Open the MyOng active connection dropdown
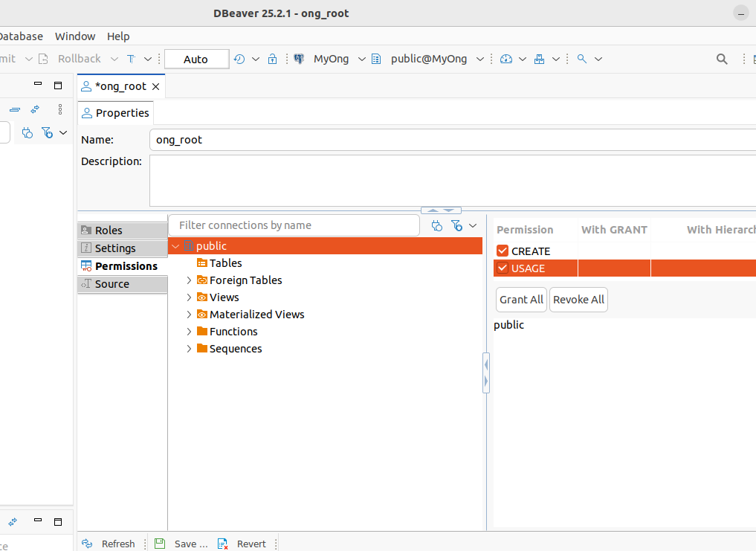This screenshot has height=551, width=756. pyautogui.click(x=330, y=59)
